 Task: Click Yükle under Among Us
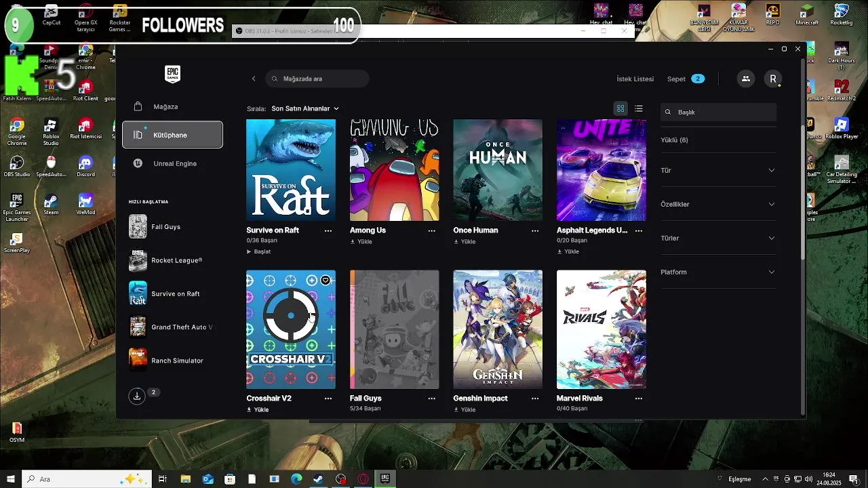coord(361,241)
